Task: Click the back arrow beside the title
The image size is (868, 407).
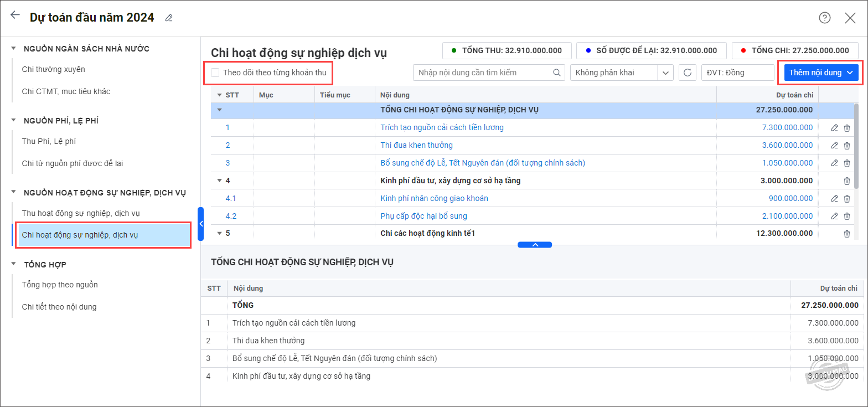Action: click(15, 16)
